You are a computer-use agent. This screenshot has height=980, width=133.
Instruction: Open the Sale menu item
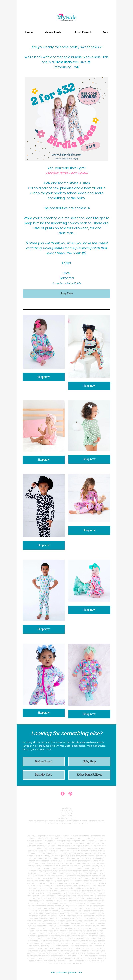tap(105, 32)
